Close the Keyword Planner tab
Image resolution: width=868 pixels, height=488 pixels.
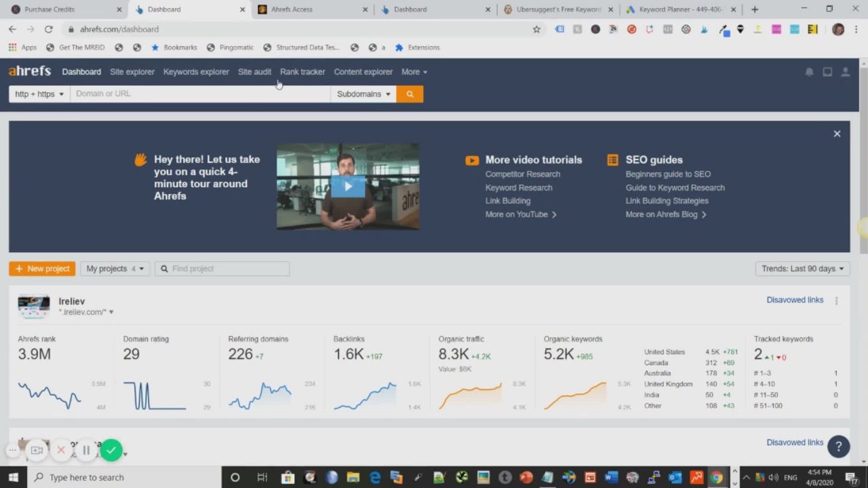733,9
